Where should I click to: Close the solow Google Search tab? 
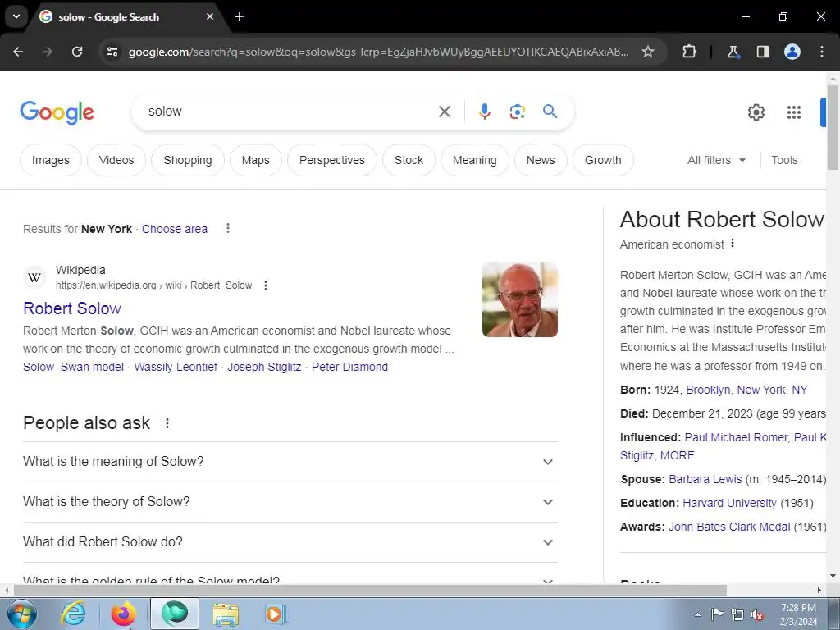[210, 16]
